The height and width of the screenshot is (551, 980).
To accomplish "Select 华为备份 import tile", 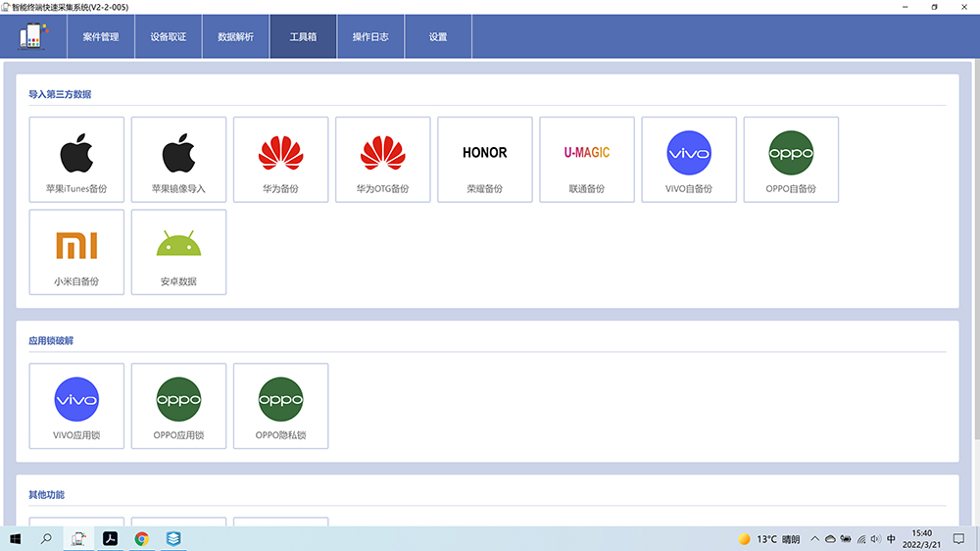I will 280,160.
